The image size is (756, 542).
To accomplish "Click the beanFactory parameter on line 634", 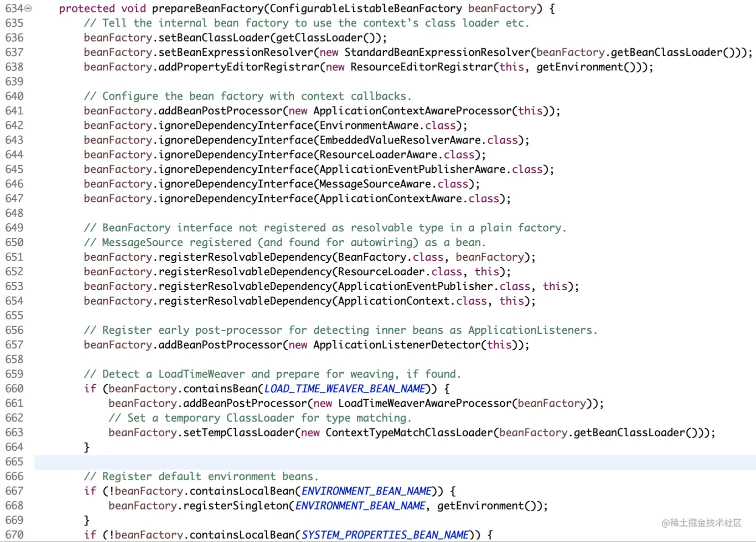I will [x=501, y=8].
